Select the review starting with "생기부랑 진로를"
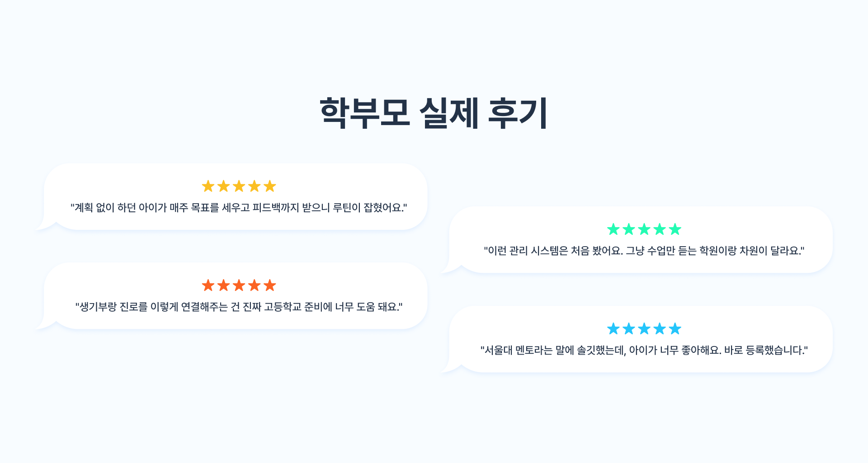868x463 pixels. coord(239,307)
